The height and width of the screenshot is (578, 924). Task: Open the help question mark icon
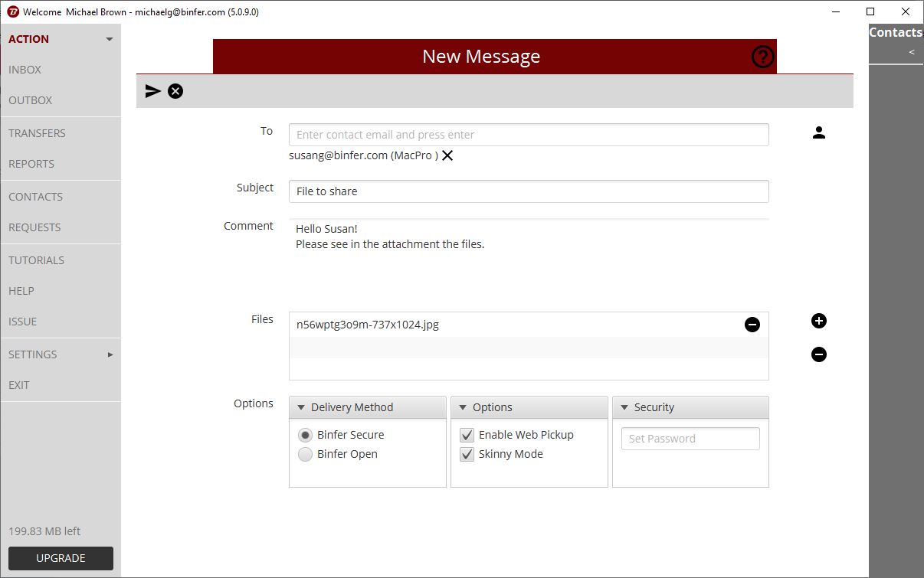[762, 57]
